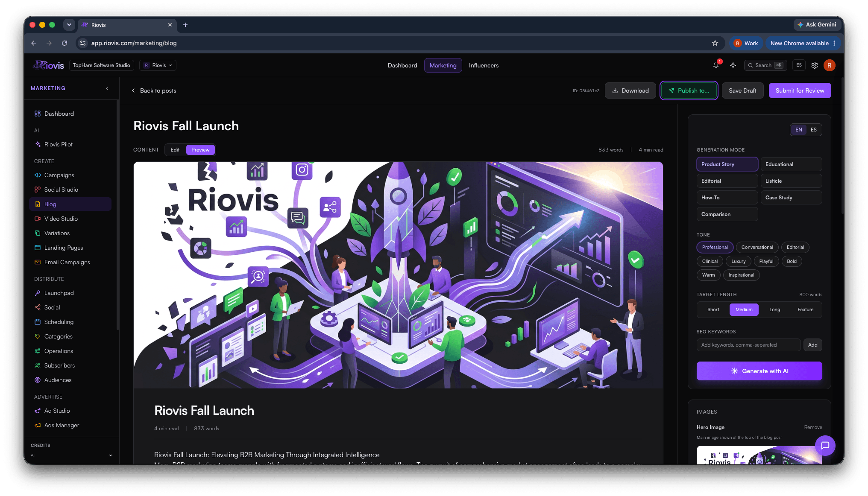Open the Publish to... menu
Viewport: 868px width, 496px height.
click(689, 90)
